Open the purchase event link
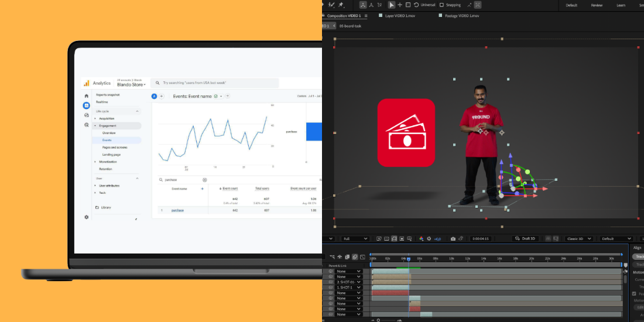The width and height of the screenshot is (644, 322). [177, 210]
